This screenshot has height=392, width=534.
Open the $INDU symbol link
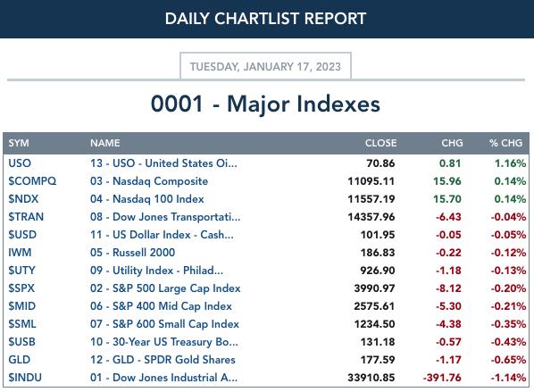[25, 378]
